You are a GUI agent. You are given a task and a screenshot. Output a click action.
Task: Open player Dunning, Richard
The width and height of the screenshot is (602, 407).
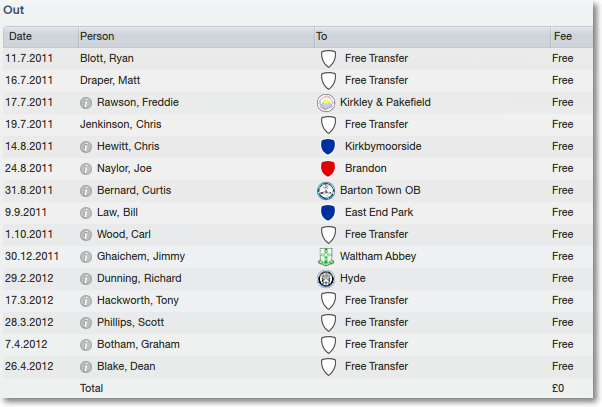click(139, 278)
